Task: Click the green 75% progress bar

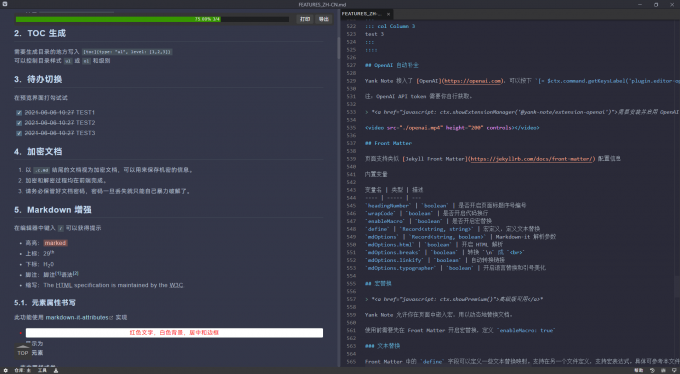Action: (x=118, y=19)
